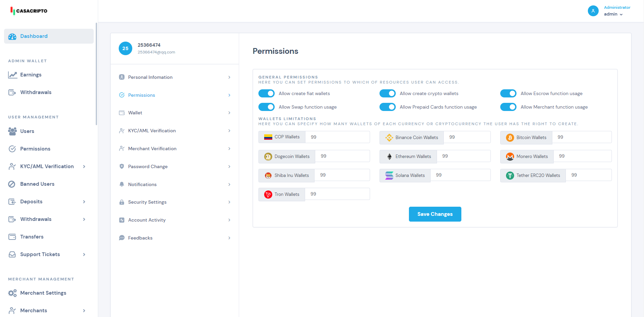Screen dimensions: 644x317
Task: Toggle Allow Prepaid Cards function usage
Action: [x=387, y=107]
